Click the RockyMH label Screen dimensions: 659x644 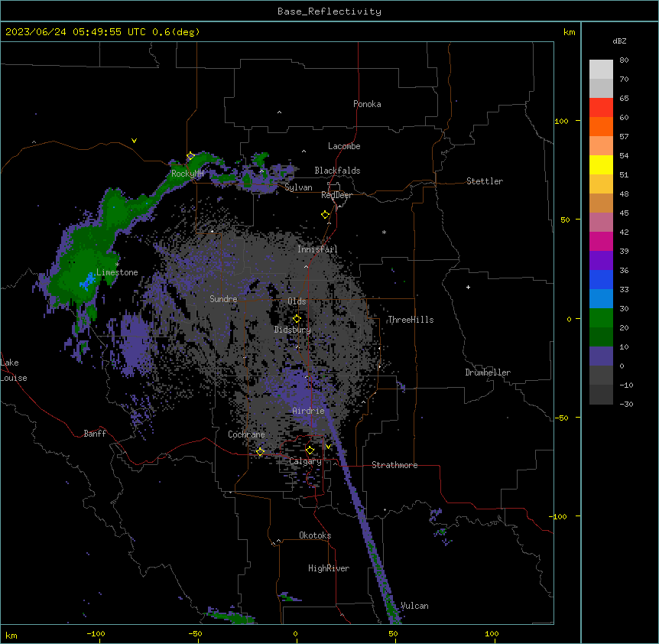pos(187,174)
